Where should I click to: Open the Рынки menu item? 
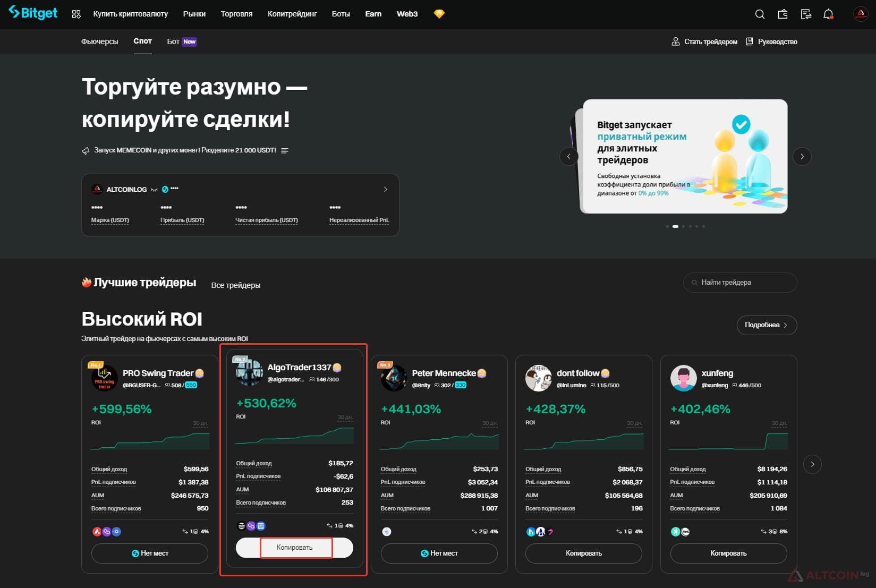(x=194, y=14)
